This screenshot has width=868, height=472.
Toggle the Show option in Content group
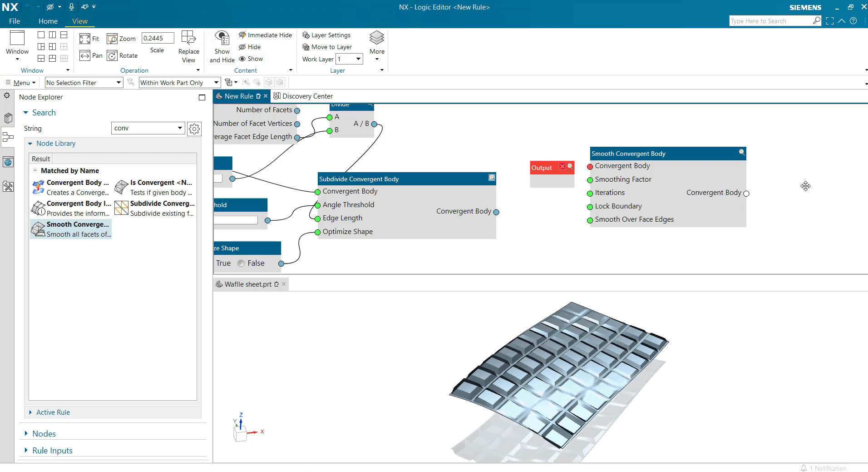tap(252, 59)
